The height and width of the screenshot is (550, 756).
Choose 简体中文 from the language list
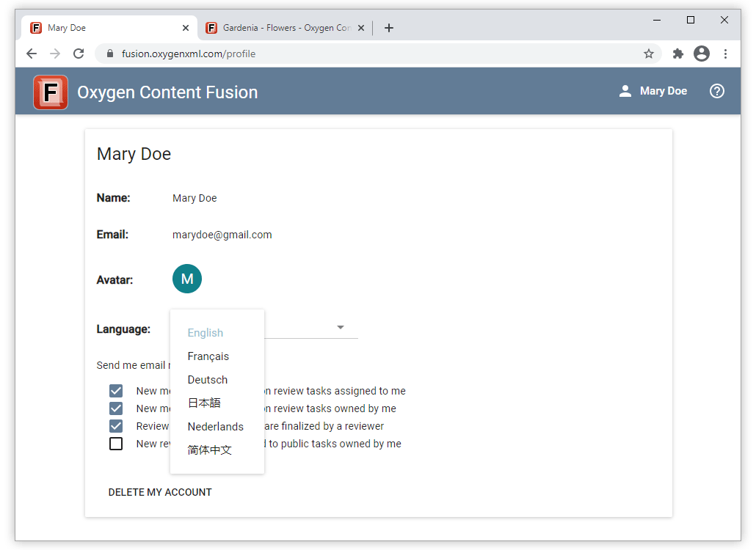point(217,450)
